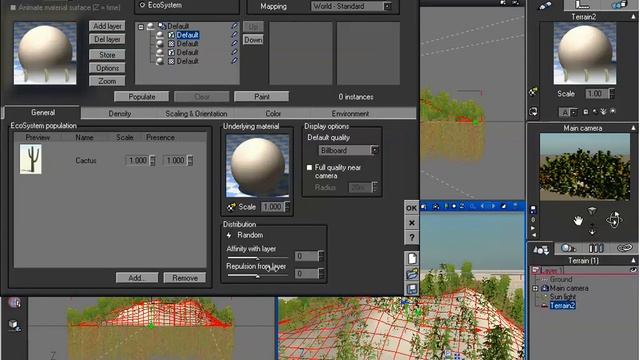Click the question mark help button
640x360 pixels.
[x=411, y=238]
